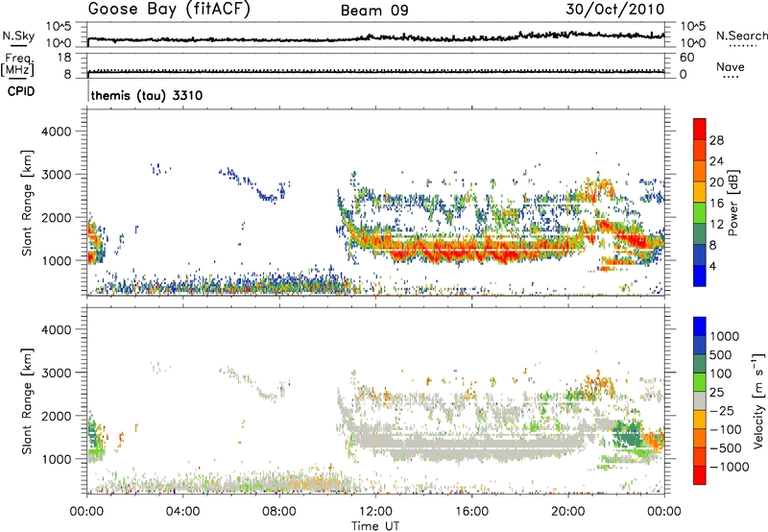Click the "20:00" time tick label
Image resolution: width=768 pixels, height=532 pixels.
[x=567, y=512]
